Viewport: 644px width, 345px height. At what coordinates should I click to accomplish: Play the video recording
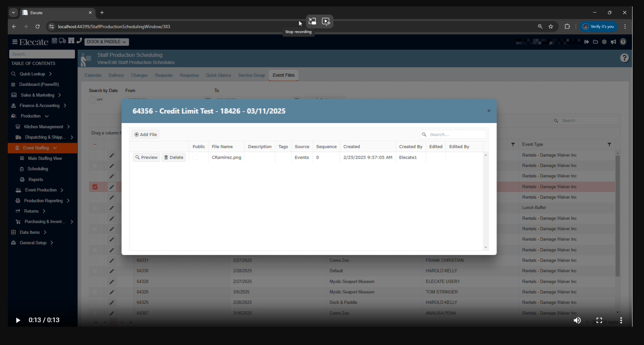point(18,320)
